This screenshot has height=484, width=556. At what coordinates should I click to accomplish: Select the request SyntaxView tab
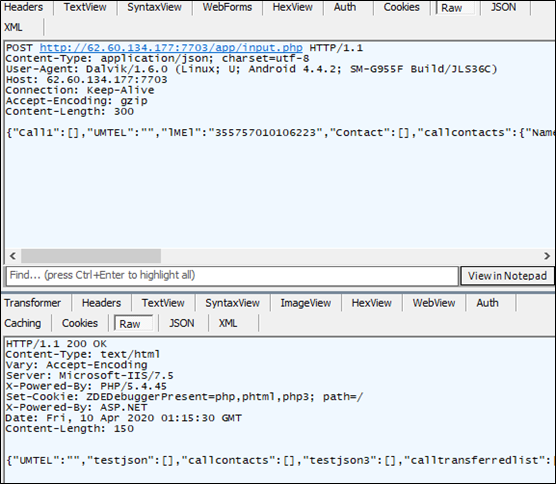(x=154, y=7)
